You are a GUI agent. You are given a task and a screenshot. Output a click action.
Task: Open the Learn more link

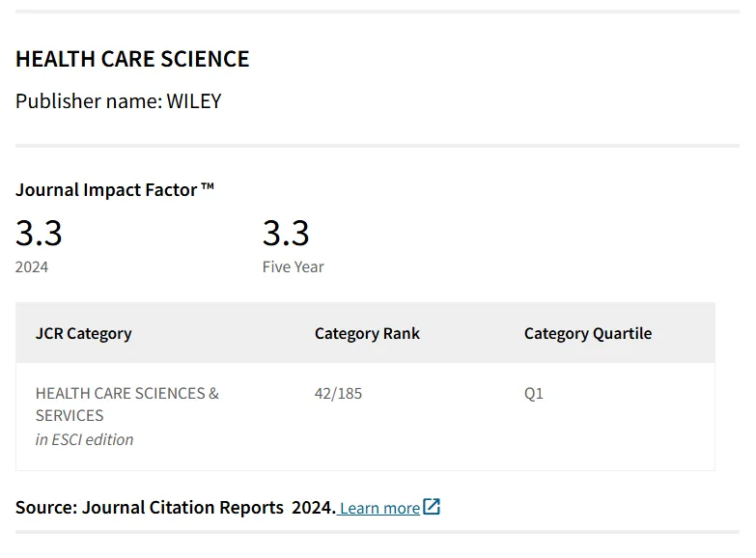(x=379, y=508)
